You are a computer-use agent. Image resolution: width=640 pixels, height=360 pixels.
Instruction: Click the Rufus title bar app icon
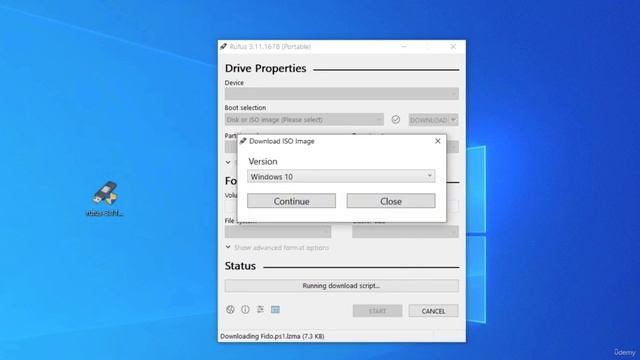coord(223,47)
